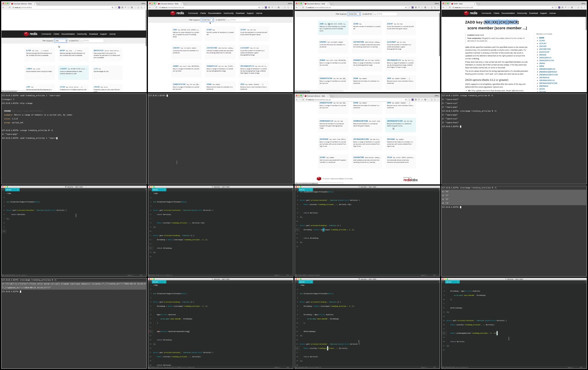Click the red Redis cube in footer
Viewport: 588px width, 370px height.
pos(319,179)
